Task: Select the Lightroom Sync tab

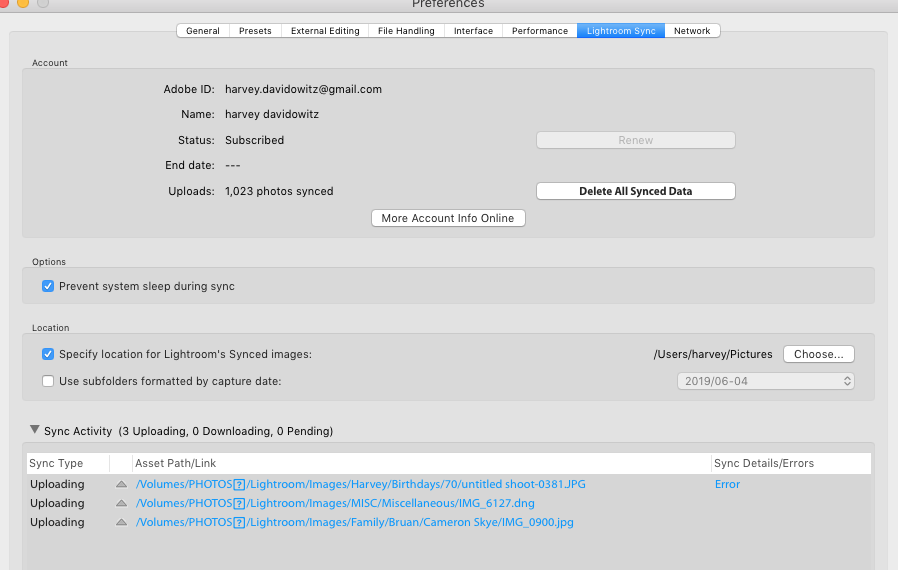Action: [x=621, y=31]
